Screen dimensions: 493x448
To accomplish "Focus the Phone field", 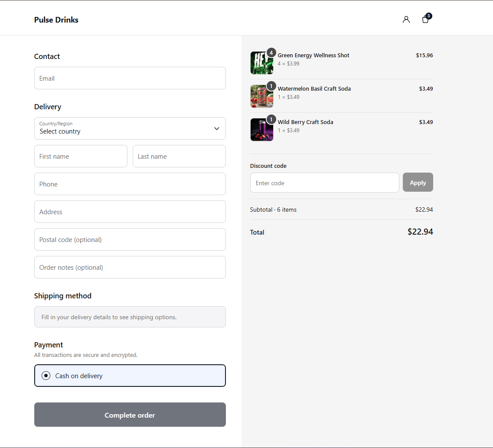I will [130, 184].
